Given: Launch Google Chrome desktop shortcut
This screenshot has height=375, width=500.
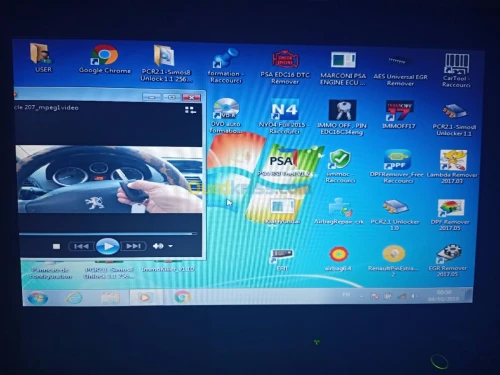Looking at the screenshot, I should [x=104, y=55].
